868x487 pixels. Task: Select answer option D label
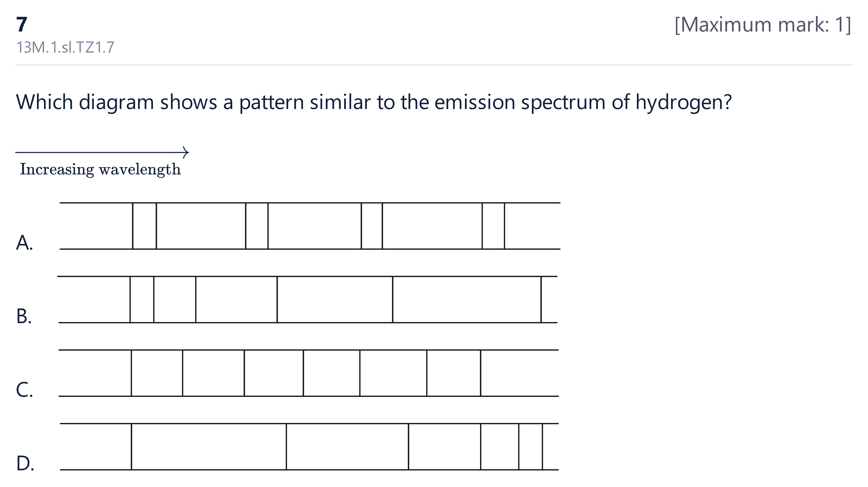pyautogui.click(x=25, y=463)
